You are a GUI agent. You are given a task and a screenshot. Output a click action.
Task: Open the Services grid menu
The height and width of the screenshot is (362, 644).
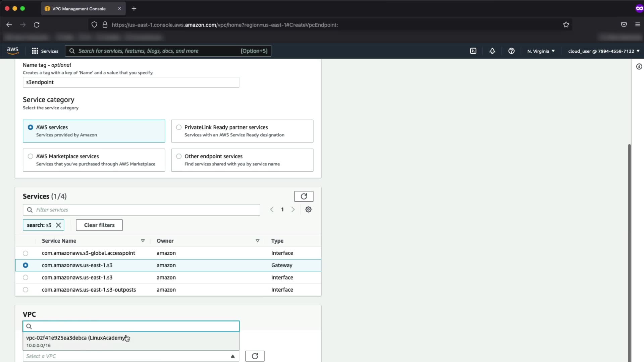[45, 51]
